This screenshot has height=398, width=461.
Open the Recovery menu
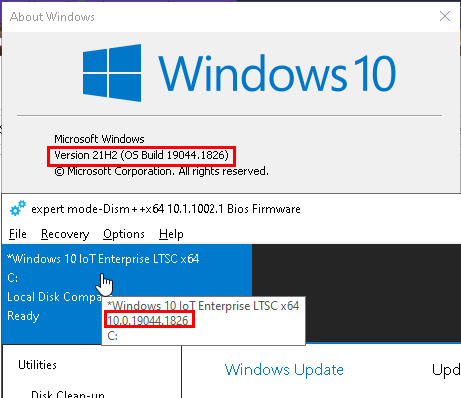(x=65, y=234)
